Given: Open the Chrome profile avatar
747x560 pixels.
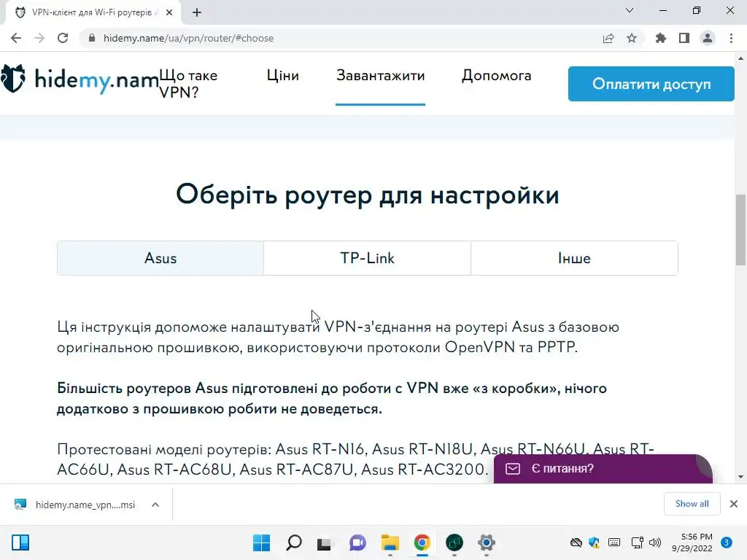Looking at the screenshot, I should point(708,38).
